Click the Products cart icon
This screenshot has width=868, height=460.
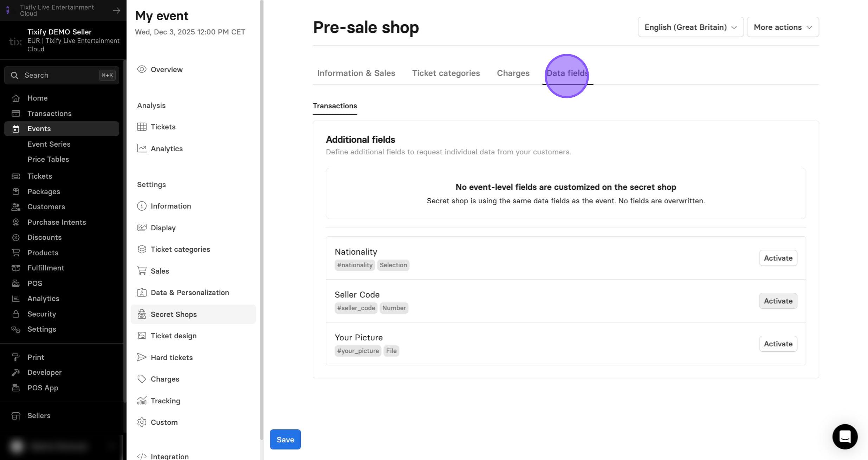tap(16, 253)
